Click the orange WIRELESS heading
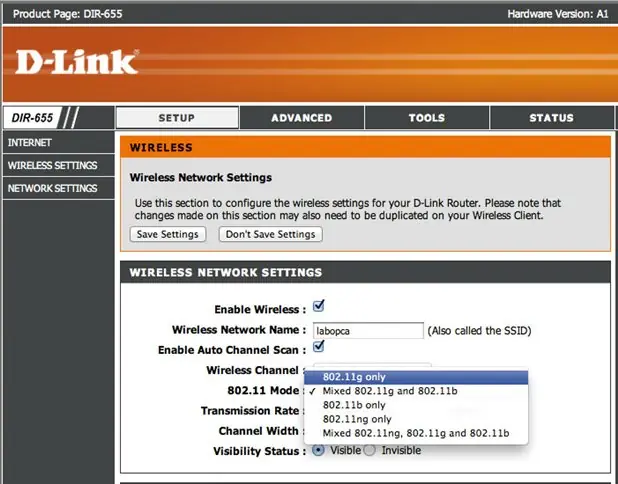618x484 pixels. click(161, 148)
